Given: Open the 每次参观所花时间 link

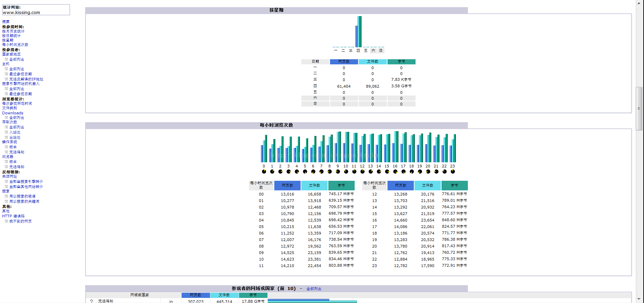Looking at the screenshot, I should pyautogui.click(x=17, y=103).
